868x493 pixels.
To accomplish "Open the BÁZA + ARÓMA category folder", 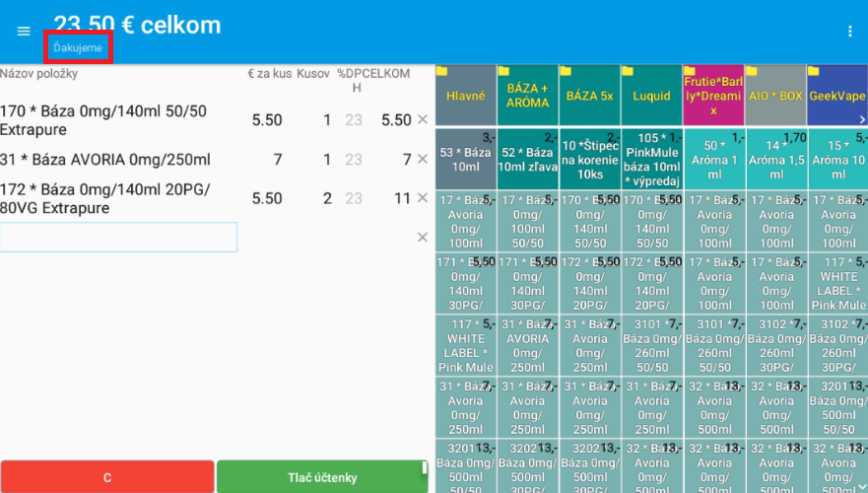I will click(x=527, y=96).
